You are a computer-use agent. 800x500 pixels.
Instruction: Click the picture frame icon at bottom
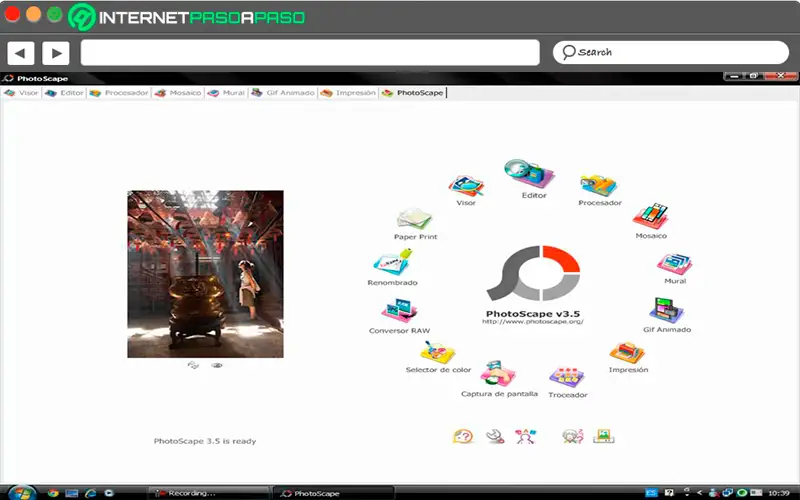coord(604,436)
